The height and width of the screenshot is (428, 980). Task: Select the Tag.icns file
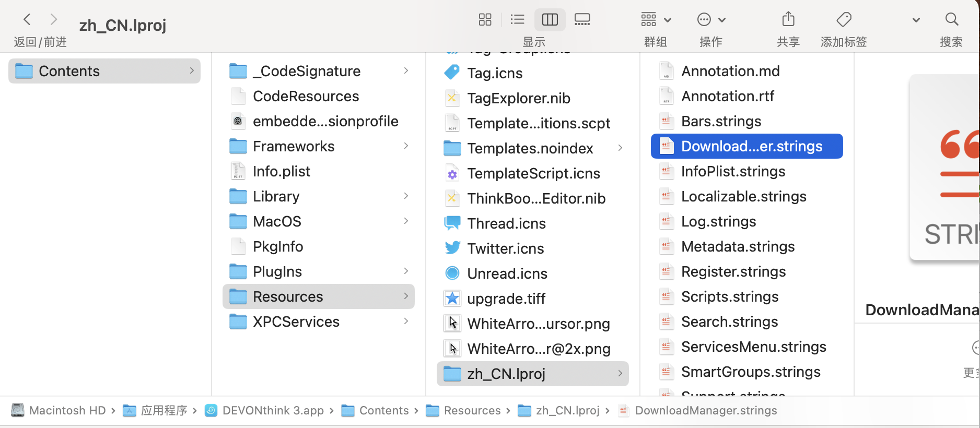point(494,73)
